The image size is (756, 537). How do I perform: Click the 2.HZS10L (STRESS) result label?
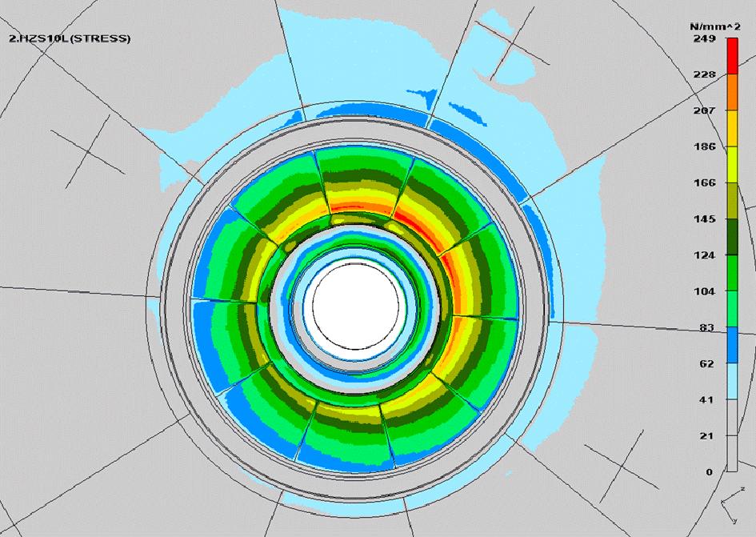(x=70, y=38)
